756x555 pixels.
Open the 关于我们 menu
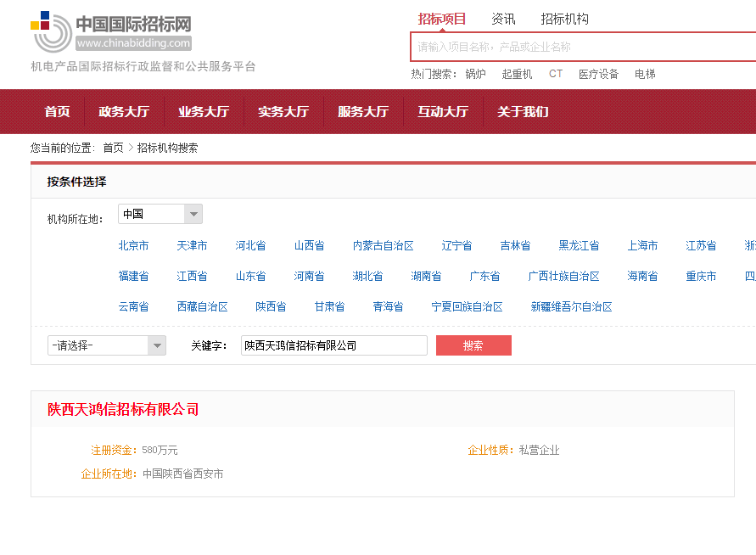point(522,111)
